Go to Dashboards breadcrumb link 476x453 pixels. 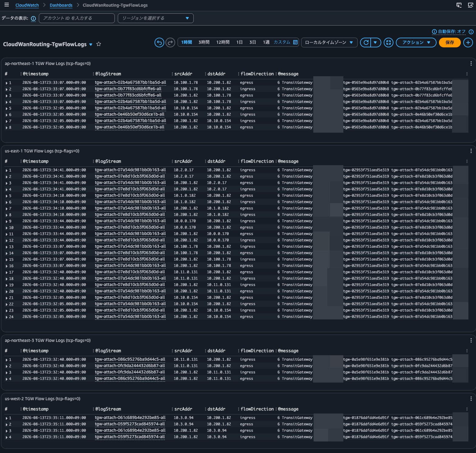coord(61,5)
